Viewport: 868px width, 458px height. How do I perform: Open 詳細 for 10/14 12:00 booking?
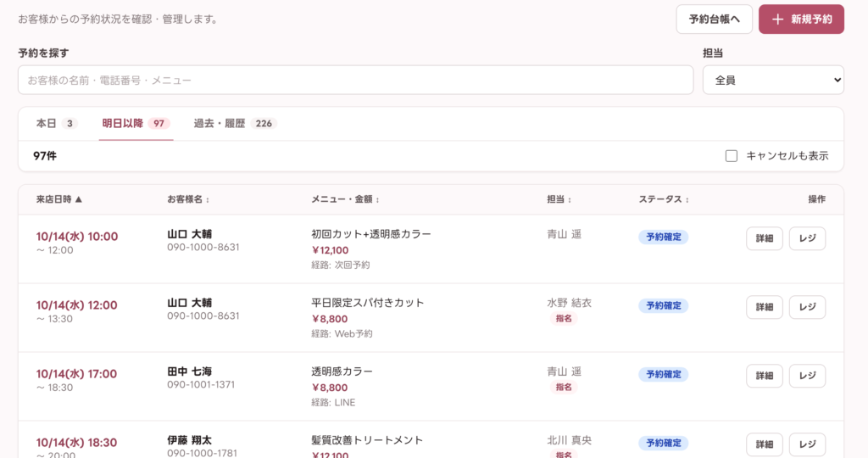[765, 307]
